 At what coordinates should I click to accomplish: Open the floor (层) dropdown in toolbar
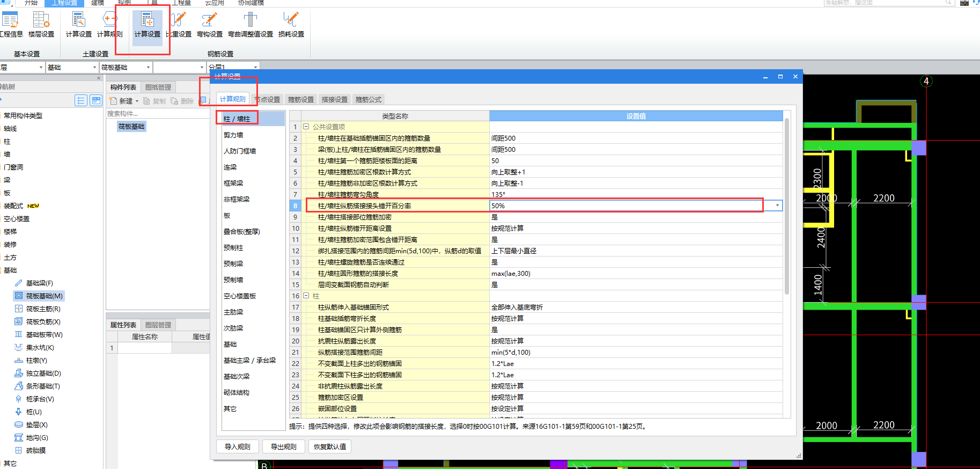click(x=41, y=68)
